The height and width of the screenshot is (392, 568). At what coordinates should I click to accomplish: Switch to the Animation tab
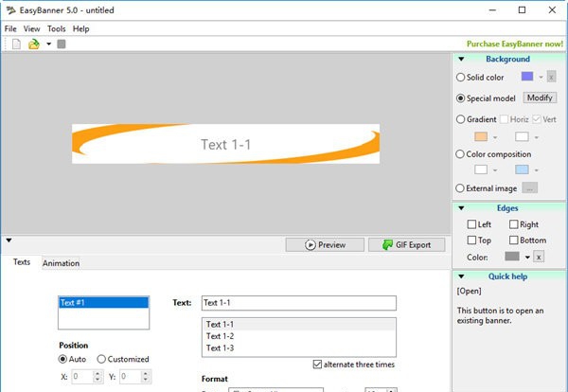coord(61,263)
